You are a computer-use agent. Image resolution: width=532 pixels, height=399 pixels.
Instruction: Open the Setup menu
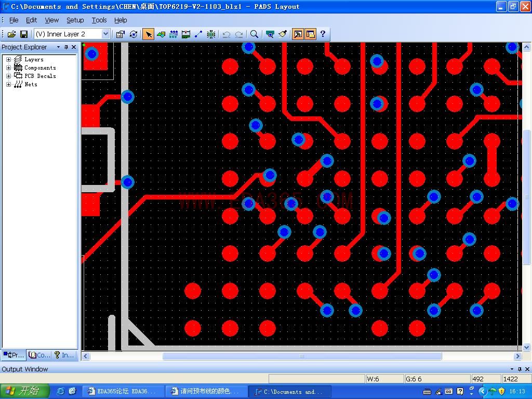coord(75,20)
